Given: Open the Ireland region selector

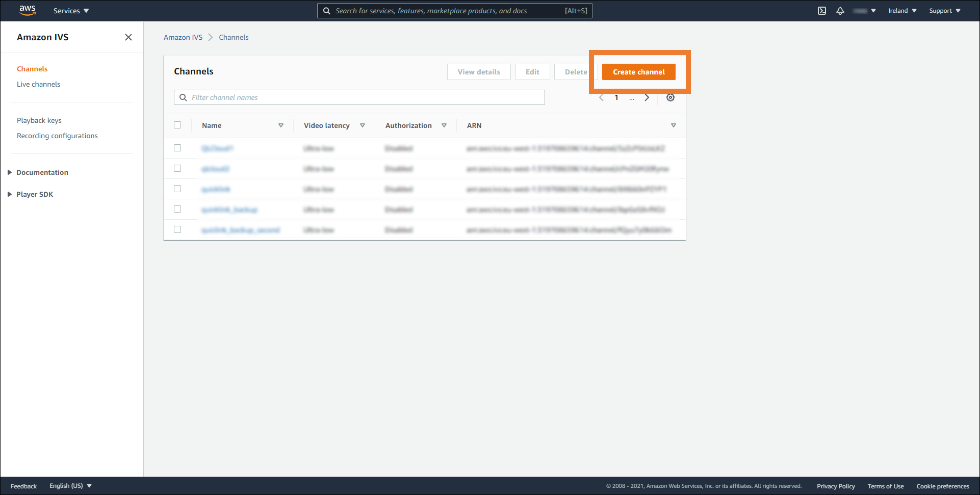Looking at the screenshot, I should pyautogui.click(x=902, y=11).
